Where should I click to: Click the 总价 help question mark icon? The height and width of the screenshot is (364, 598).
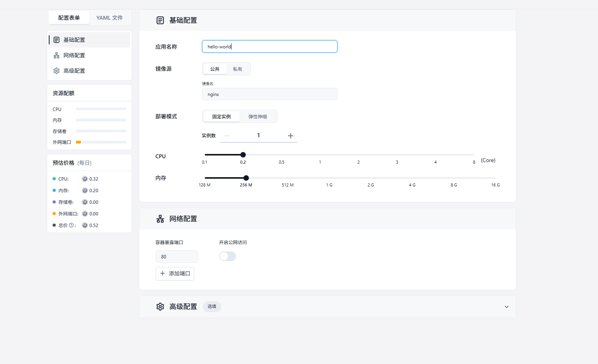(71, 225)
